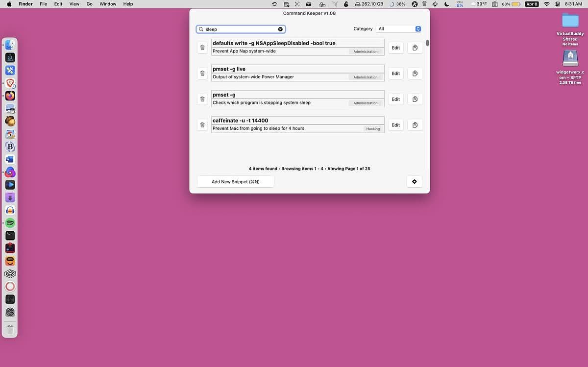The width and height of the screenshot is (588, 367).
Task: Launch Microsoft Word from the Dock
Action: [x=10, y=159]
